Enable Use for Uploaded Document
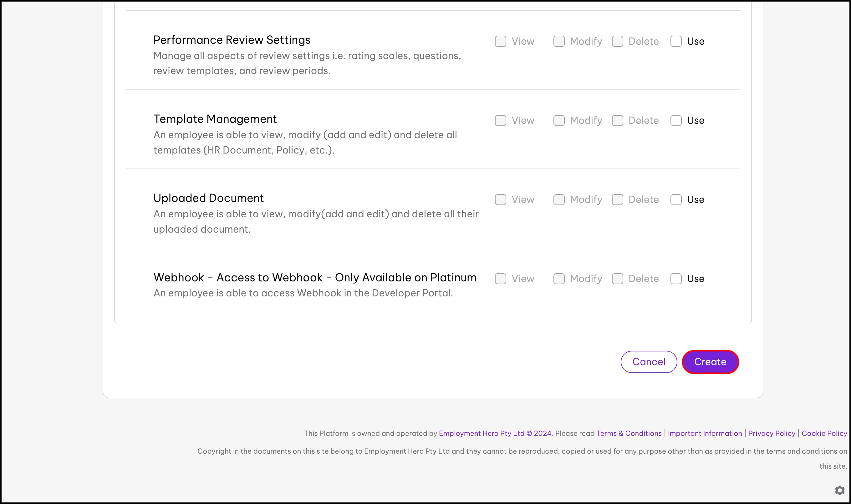This screenshot has width=851, height=504. point(675,200)
